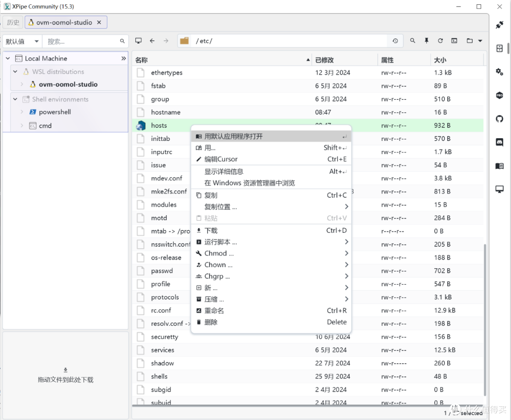Click the /etc/ path field
Screen dimensions: 511x420
tap(290, 41)
